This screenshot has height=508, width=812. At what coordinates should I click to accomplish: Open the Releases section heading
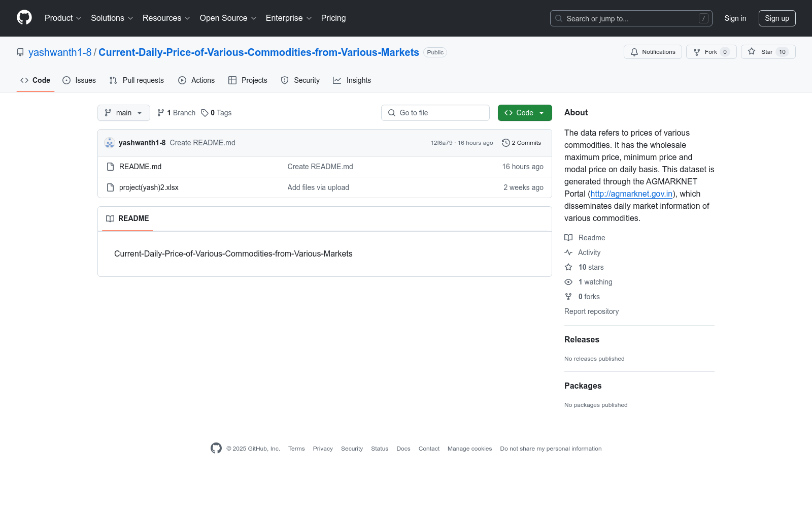[x=582, y=340]
